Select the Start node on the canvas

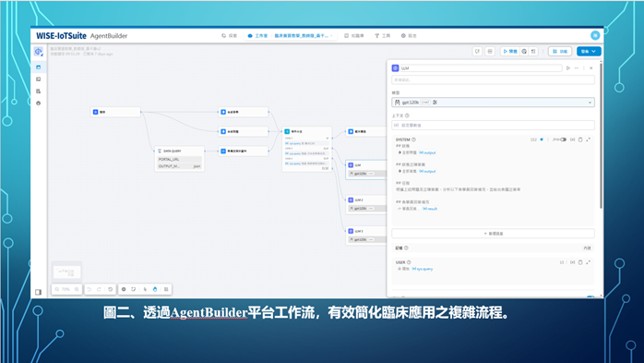click(x=115, y=112)
